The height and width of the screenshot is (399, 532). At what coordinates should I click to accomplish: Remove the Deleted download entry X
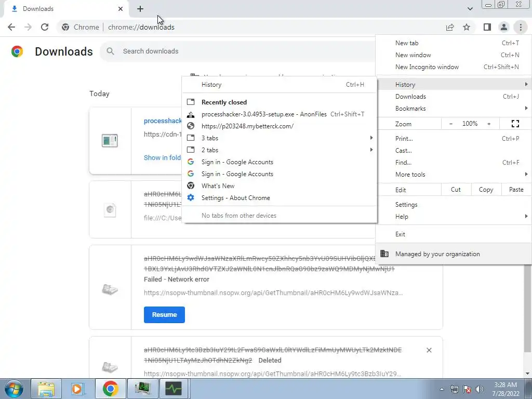[429, 350]
